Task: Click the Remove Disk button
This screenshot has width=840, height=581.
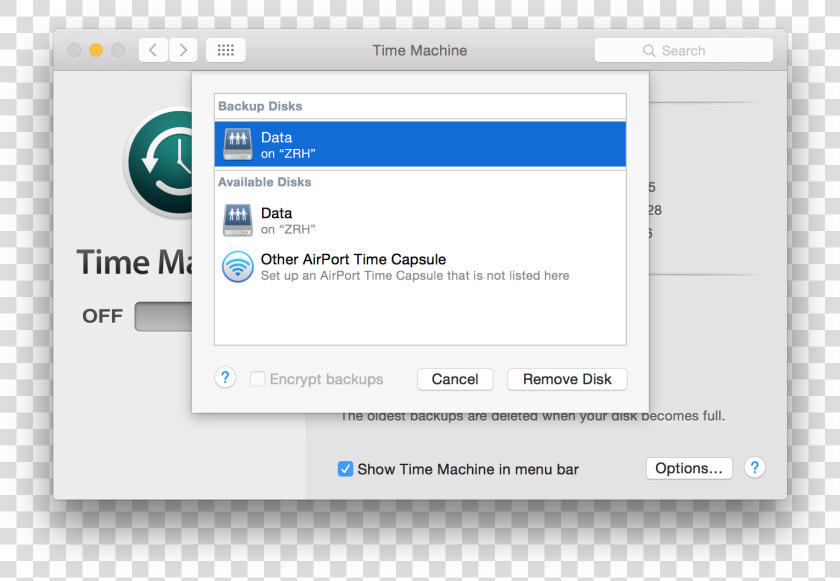Action: (x=567, y=379)
